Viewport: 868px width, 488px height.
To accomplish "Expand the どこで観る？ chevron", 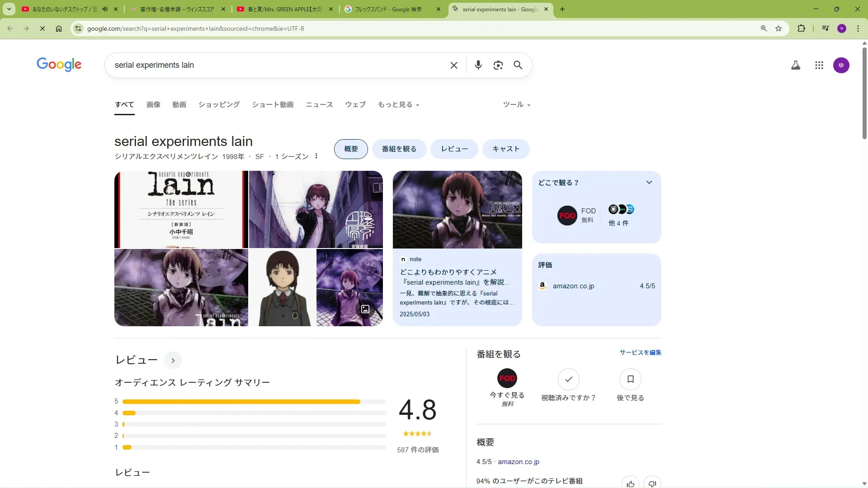I will 649,183.
